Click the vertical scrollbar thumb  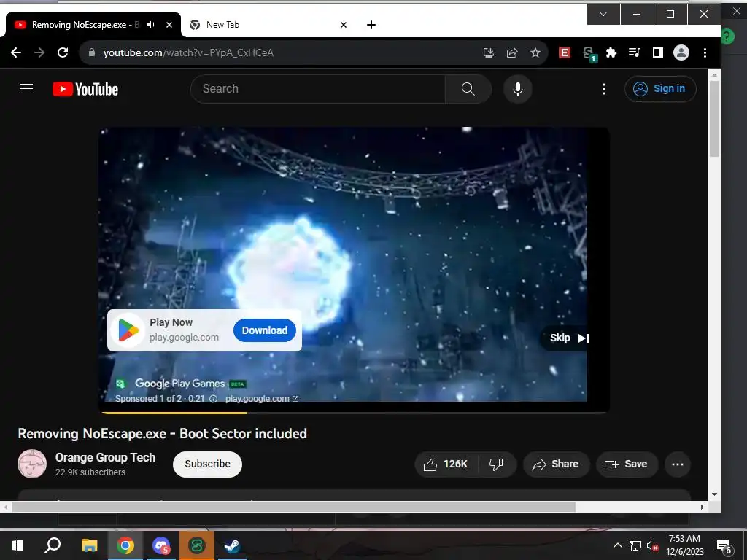click(x=714, y=117)
